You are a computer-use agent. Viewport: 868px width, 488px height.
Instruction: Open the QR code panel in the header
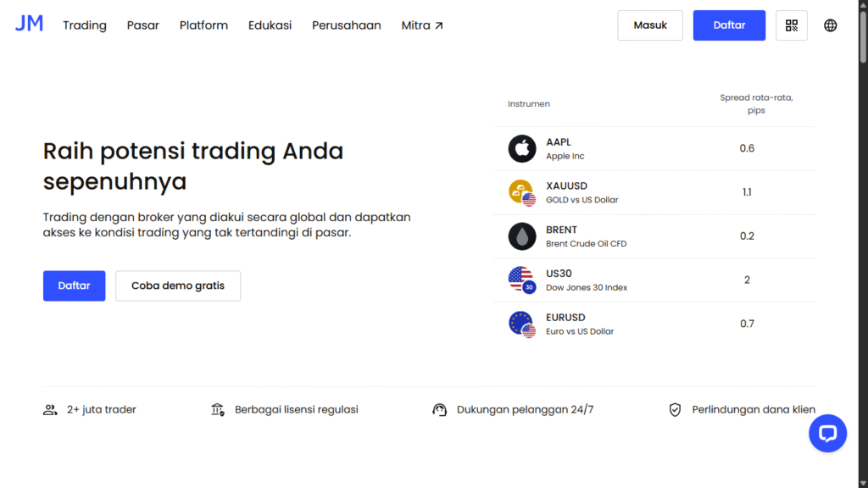pyautogui.click(x=792, y=25)
